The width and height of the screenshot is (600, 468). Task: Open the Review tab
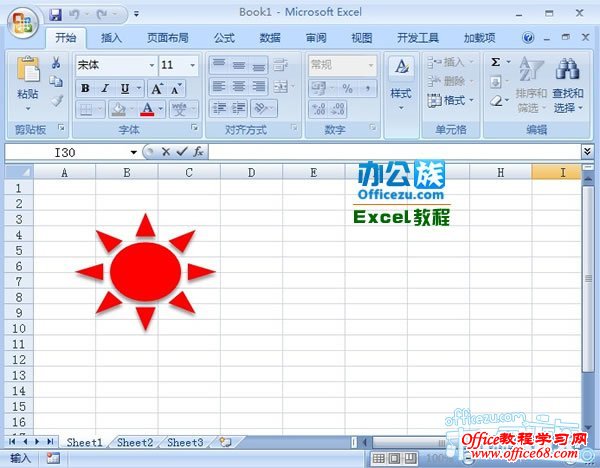click(x=316, y=38)
